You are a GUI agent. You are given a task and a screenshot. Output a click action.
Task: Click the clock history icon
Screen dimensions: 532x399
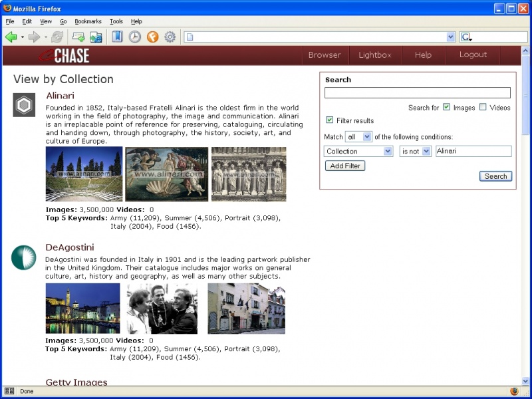(135, 37)
